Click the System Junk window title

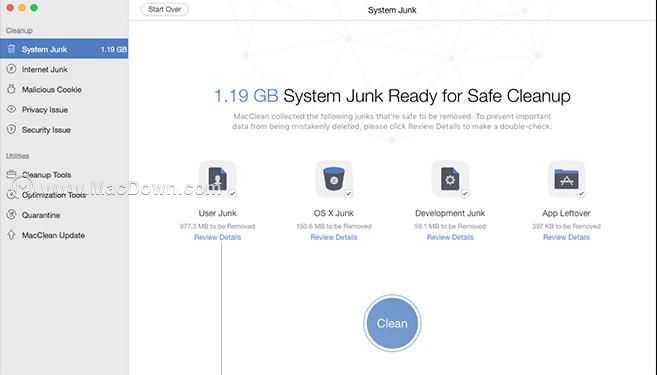(392, 10)
